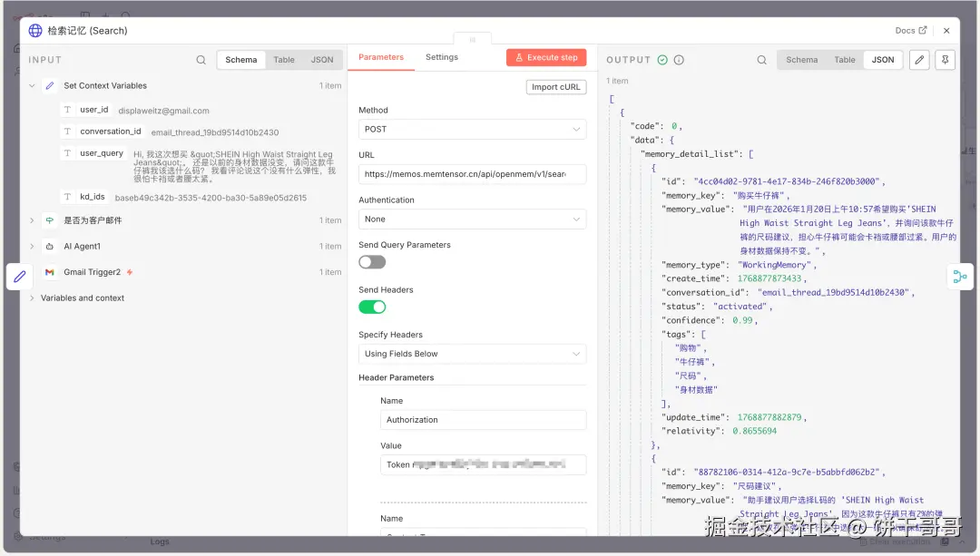Viewport: 980px width, 556px height.
Task: Click the Gmail Trigger2 lightning bolt icon
Action: [x=130, y=272]
